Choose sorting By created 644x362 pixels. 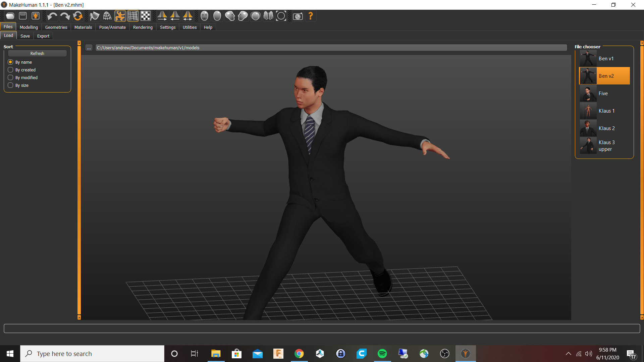10,70
